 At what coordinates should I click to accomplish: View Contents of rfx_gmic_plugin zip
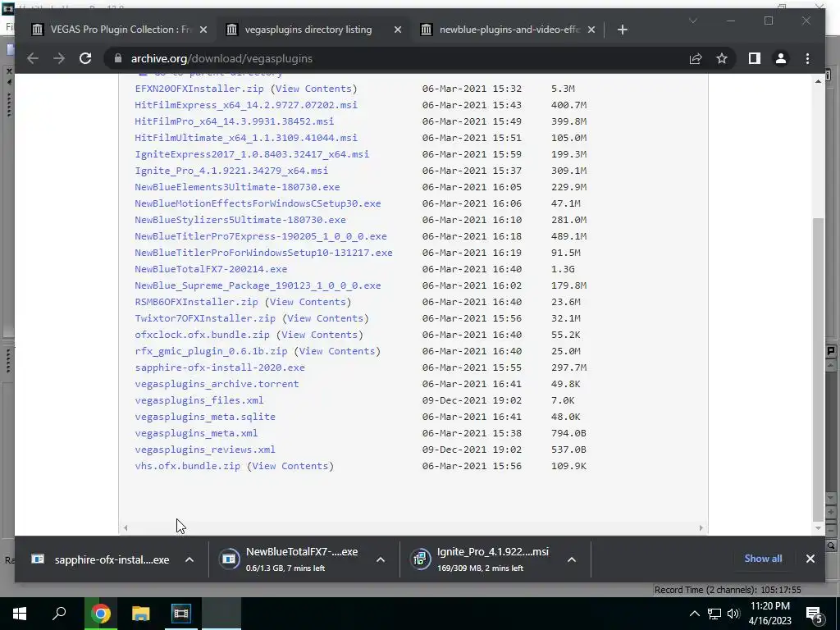tap(337, 351)
